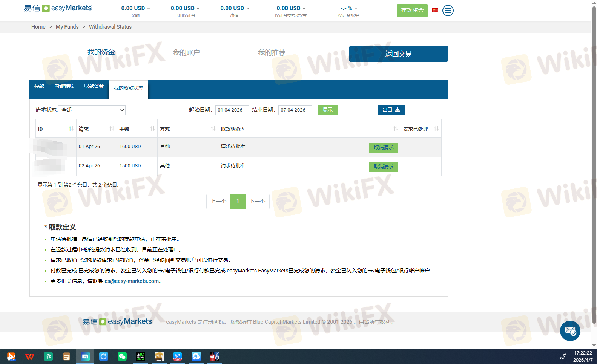Viewport: 597px width, 364px height.
Task: Open IC Markets Global taskbar app
Action: tap(141, 356)
